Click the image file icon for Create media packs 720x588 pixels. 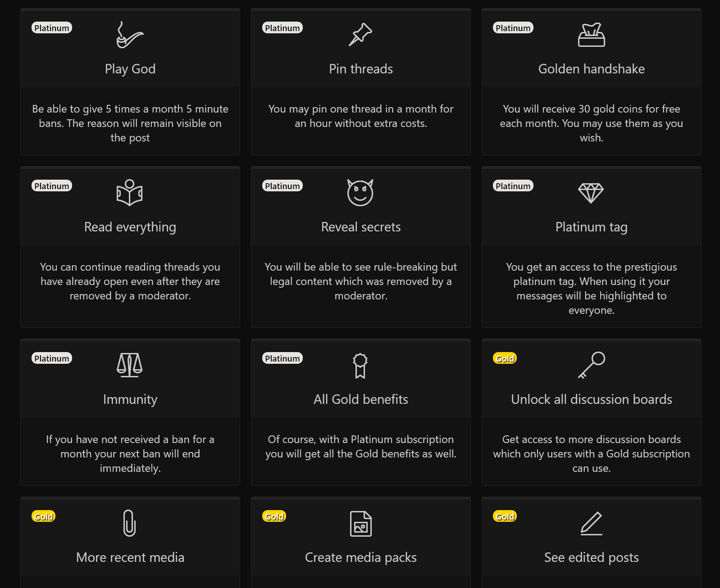[360, 524]
